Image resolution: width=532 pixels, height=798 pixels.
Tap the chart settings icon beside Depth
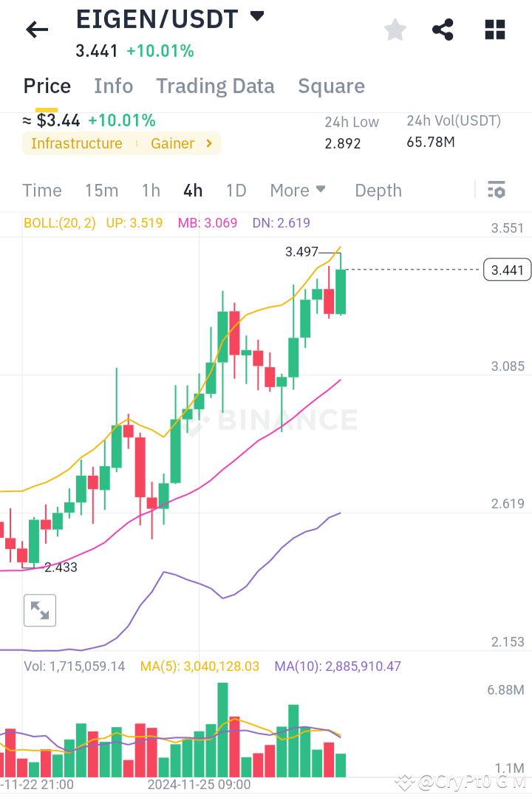click(x=496, y=190)
